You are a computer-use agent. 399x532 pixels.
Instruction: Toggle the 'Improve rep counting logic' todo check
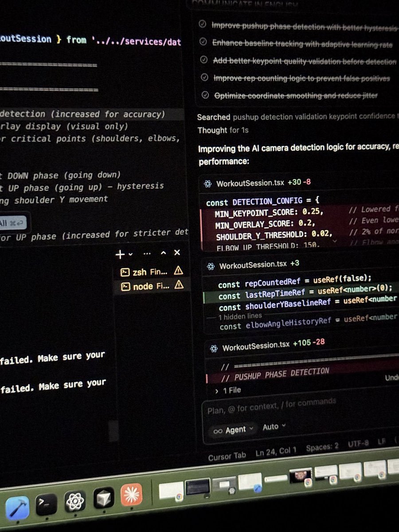tap(205, 77)
